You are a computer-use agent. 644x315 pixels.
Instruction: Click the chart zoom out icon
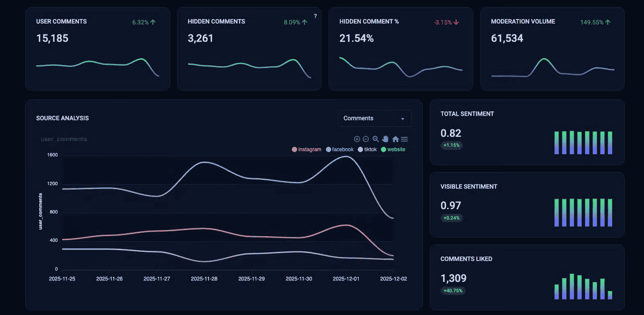pos(366,139)
